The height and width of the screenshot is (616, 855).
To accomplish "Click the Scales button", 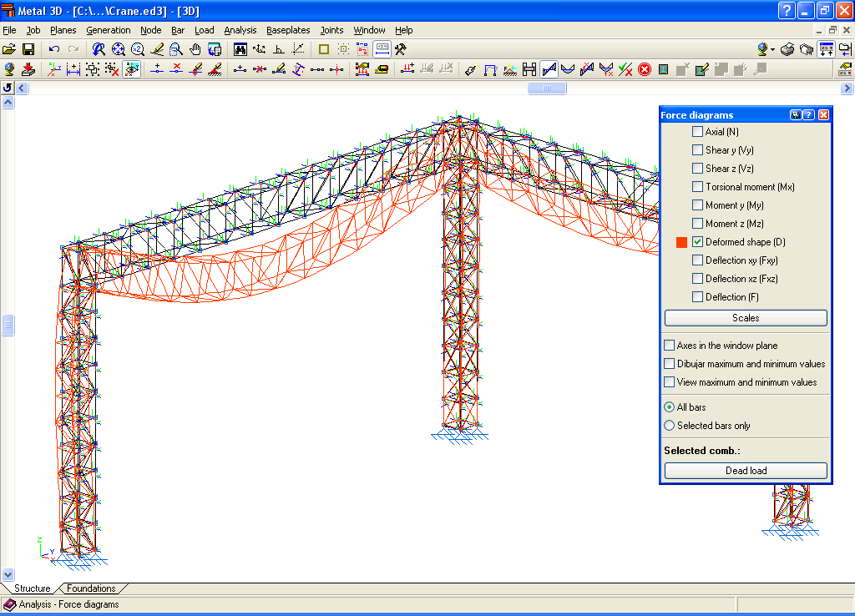I will pyautogui.click(x=746, y=318).
